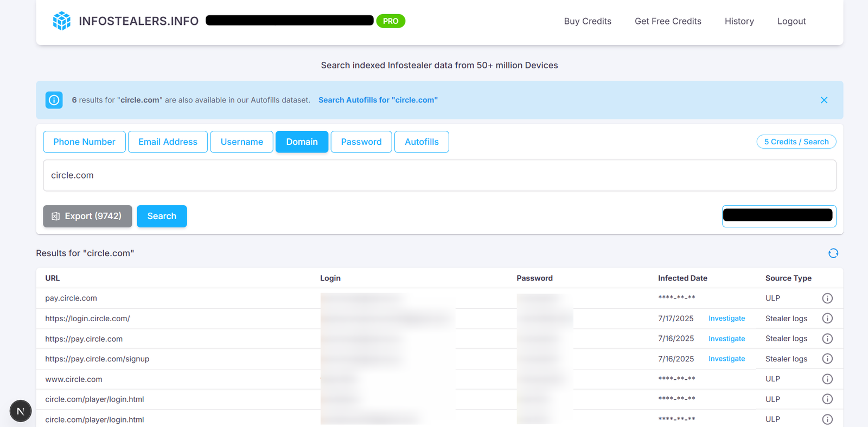Select the Email Address search tab
The height and width of the screenshot is (427, 868).
(168, 142)
